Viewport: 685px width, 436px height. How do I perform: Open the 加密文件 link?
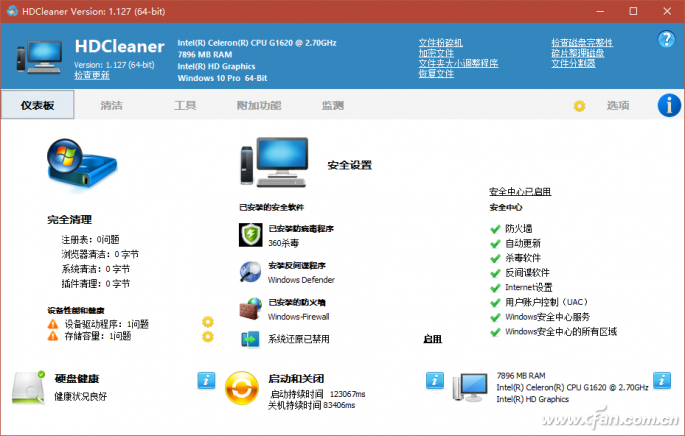436,53
